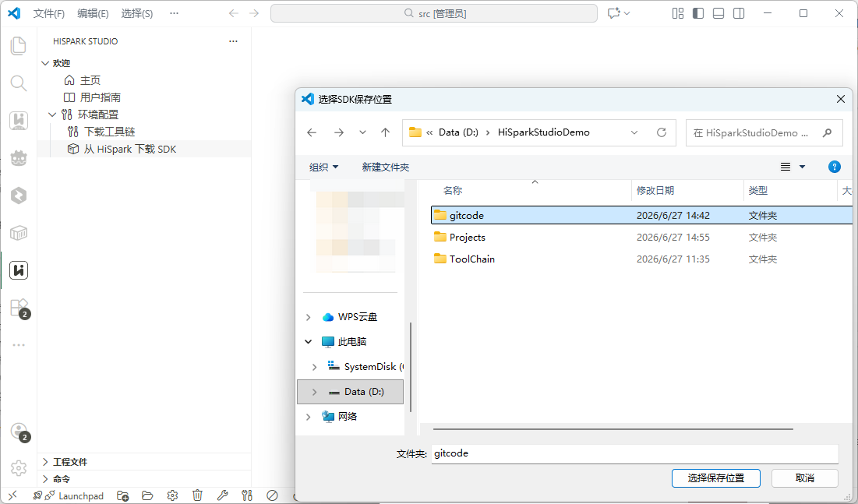
Task: Open the Copilot chat icon in title bar
Action: [x=613, y=13]
